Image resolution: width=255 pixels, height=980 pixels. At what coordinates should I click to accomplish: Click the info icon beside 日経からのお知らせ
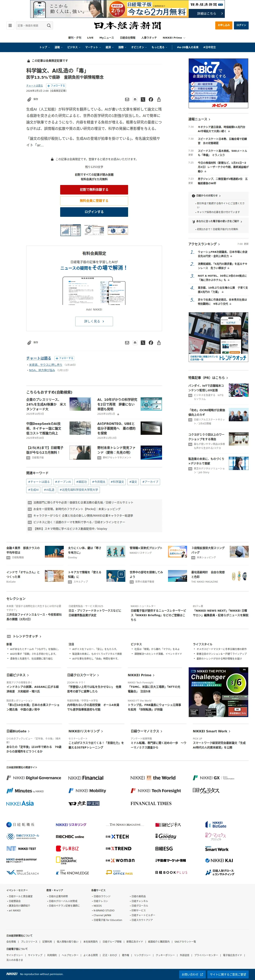pos(193,196)
